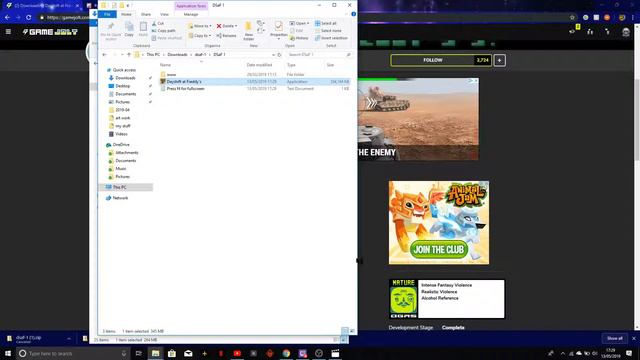Open Chrome from the taskbar
The height and width of the screenshot is (360, 640).
pos(286,353)
